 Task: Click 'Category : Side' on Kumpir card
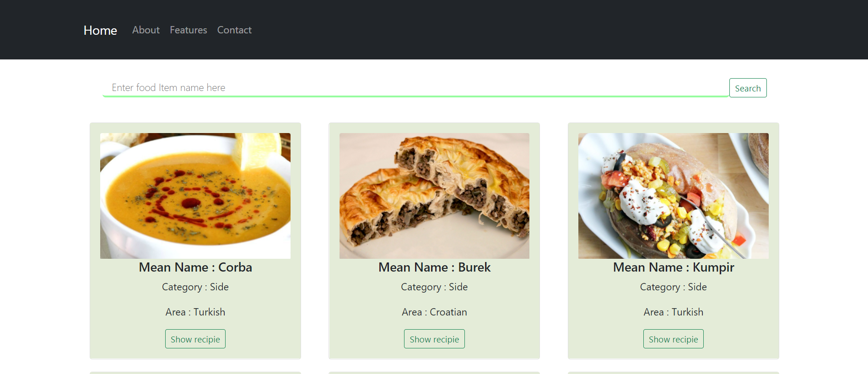[674, 287]
